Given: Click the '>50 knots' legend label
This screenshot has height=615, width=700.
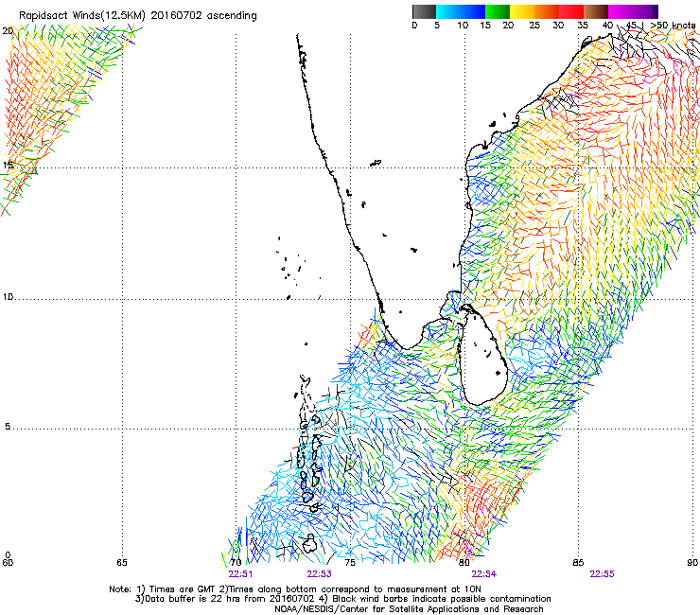Looking at the screenshot, I should [x=674, y=26].
